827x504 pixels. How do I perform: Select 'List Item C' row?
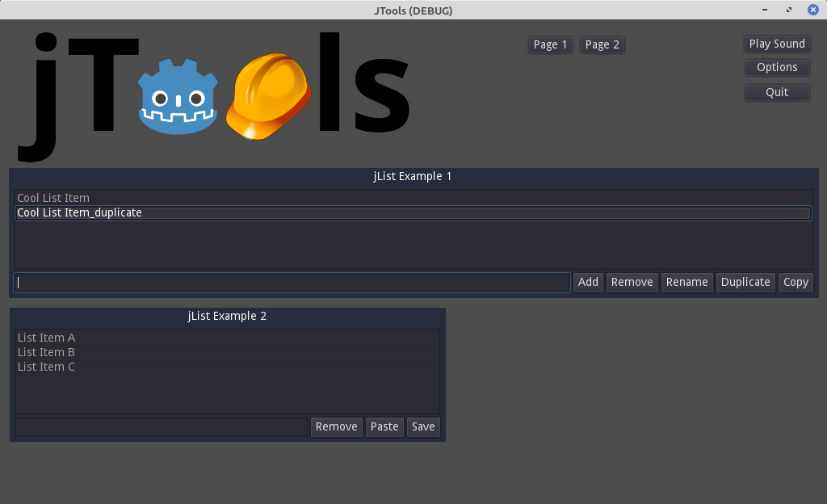click(227, 367)
